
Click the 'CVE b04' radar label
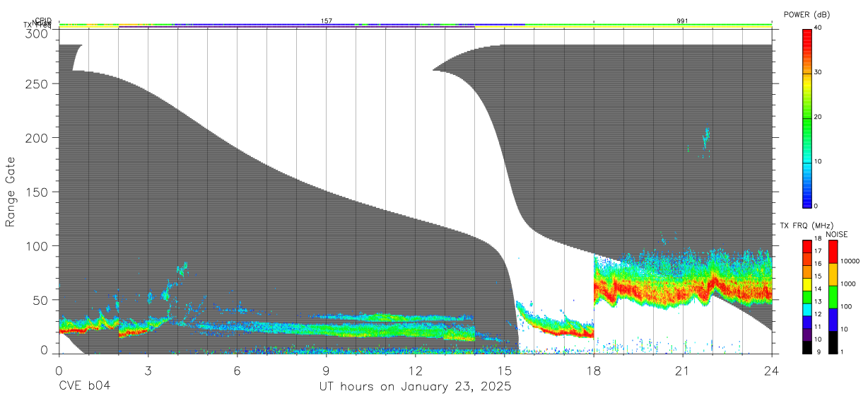84,386
